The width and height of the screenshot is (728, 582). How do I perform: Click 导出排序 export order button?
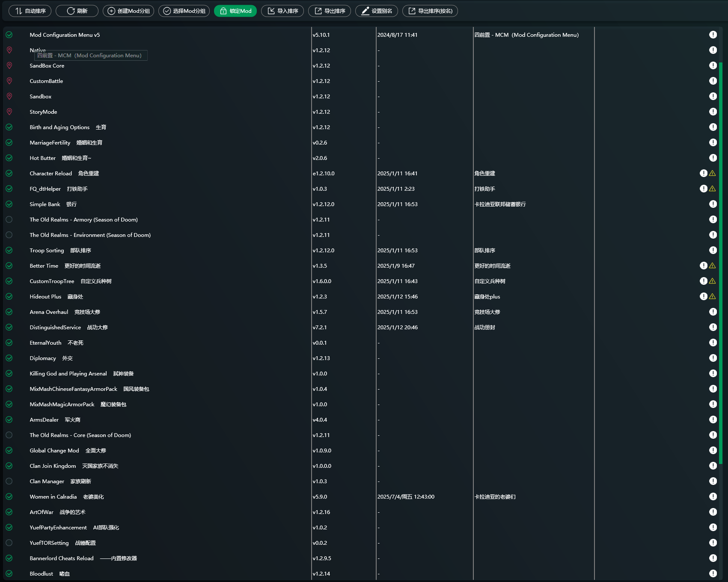tap(330, 11)
